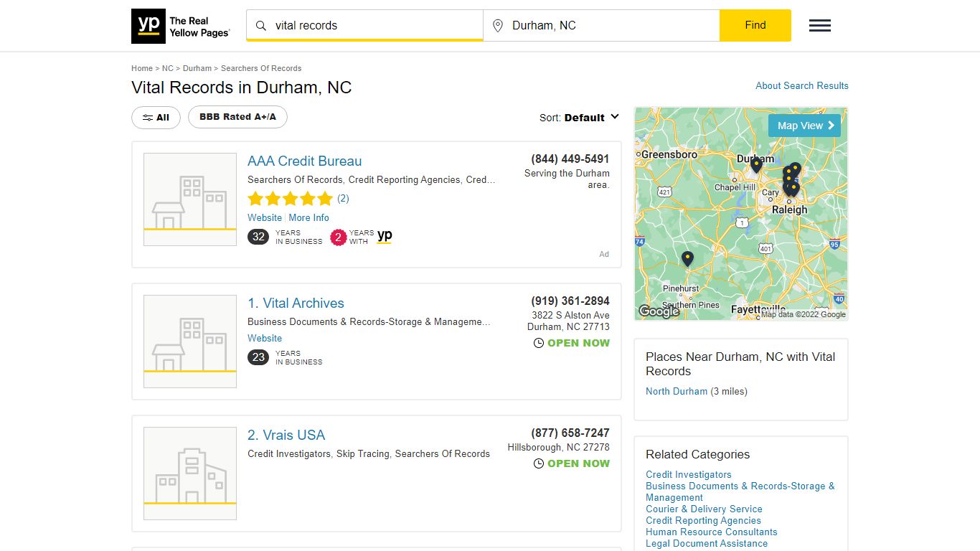Image resolution: width=980 pixels, height=551 pixels.
Task: Click the map pin near Durham
Action: (x=756, y=165)
